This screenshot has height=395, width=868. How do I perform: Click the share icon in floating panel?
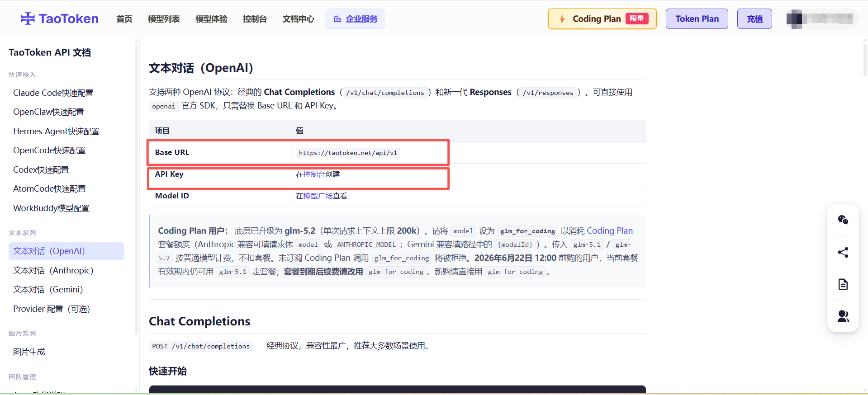point(843,252)
